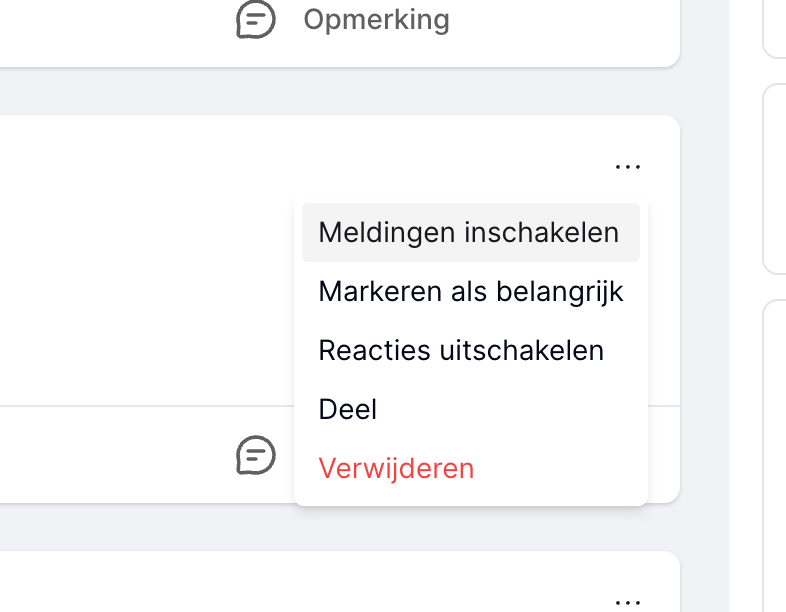Screen dimensions: 786x612
Task: Click the lowest card in right sidebar
Action: [774, 456]
